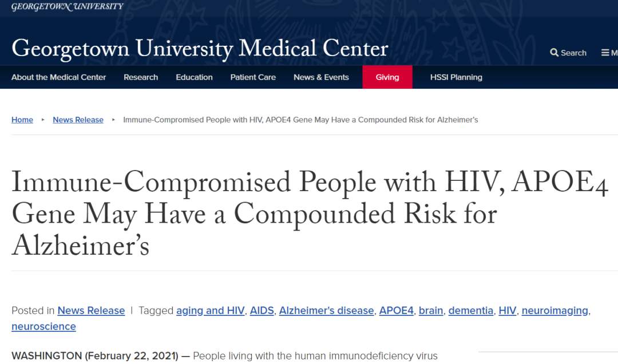Click News Release category link after Posted in
The width and height of the screenshot is (618, 364).
click(91, 310)
